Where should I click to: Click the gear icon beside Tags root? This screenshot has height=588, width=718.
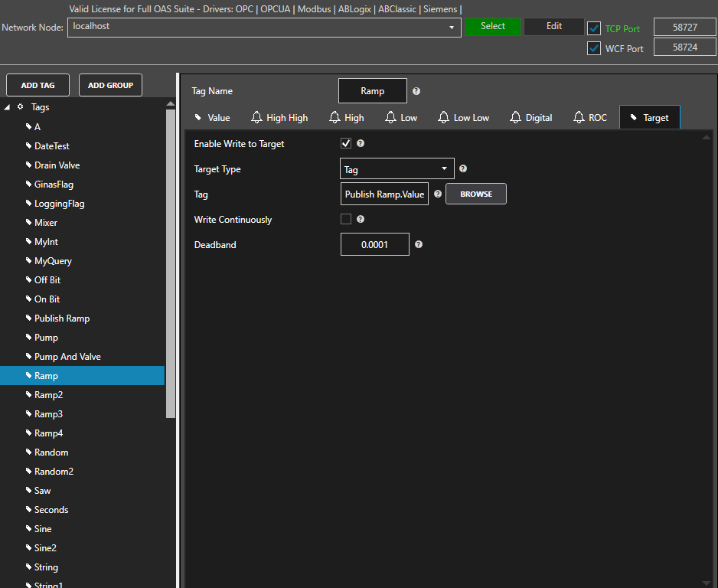[x=21, y=107]
